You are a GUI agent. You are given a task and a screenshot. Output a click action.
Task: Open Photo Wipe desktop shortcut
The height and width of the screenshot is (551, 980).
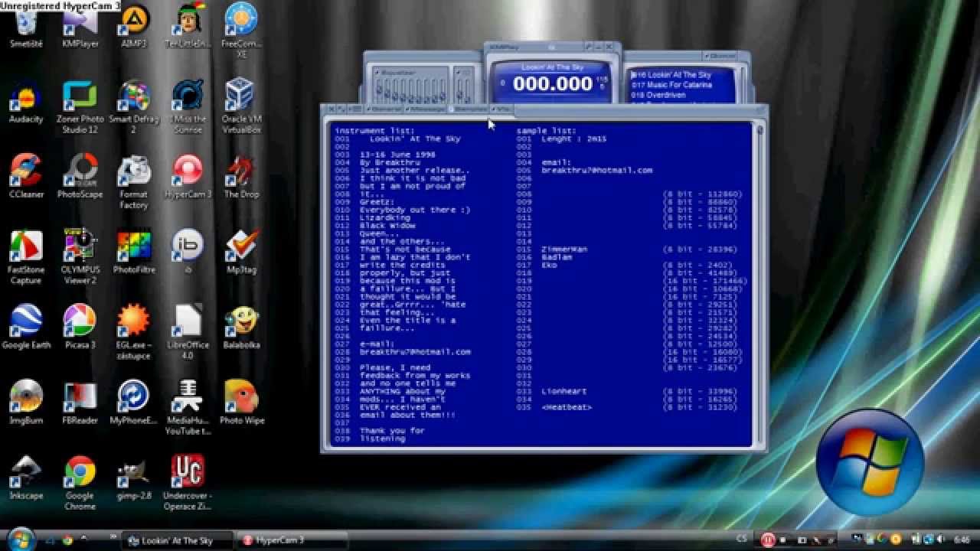coord(241,403)
